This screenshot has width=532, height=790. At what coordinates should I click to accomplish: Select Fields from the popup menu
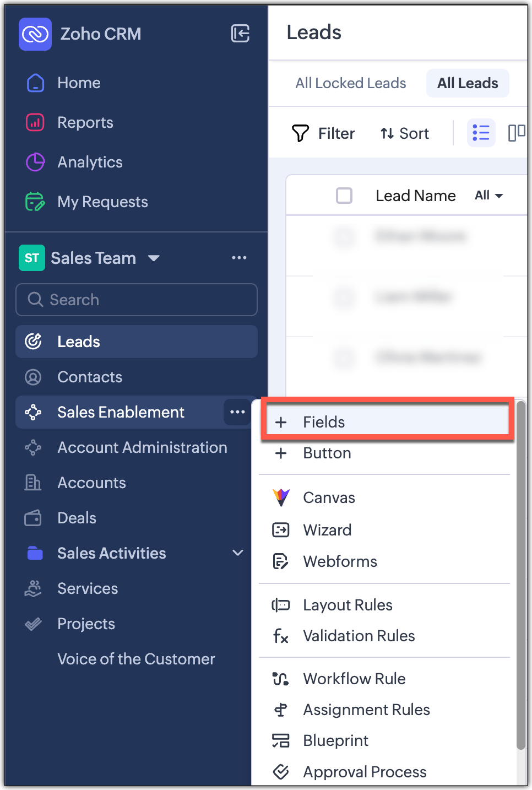(x=324, y=422)
